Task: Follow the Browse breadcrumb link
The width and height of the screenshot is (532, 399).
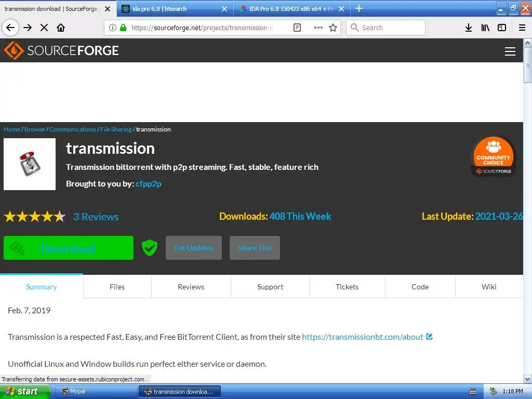Action: coord(35,129)
